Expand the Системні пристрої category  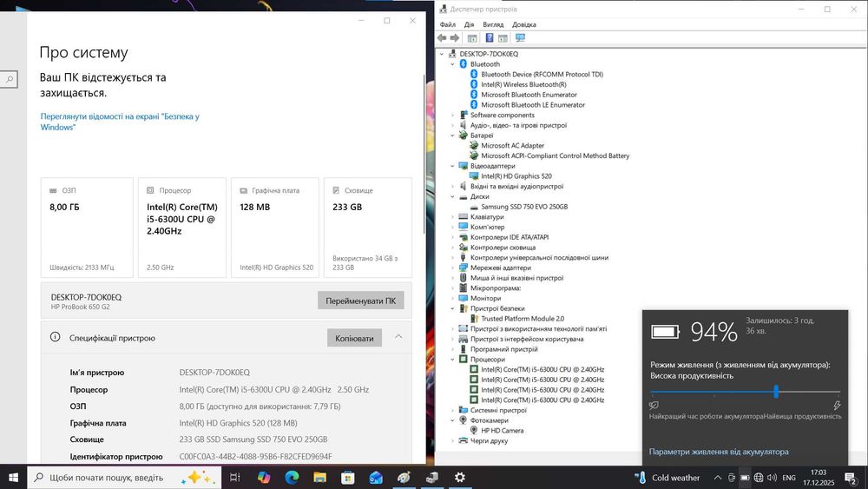click(x=452, y=410)
